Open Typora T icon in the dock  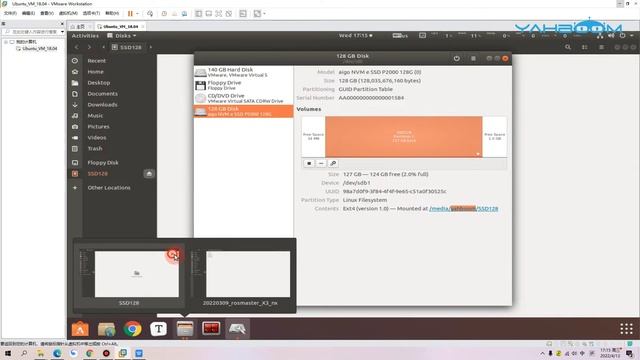(158, 329)
